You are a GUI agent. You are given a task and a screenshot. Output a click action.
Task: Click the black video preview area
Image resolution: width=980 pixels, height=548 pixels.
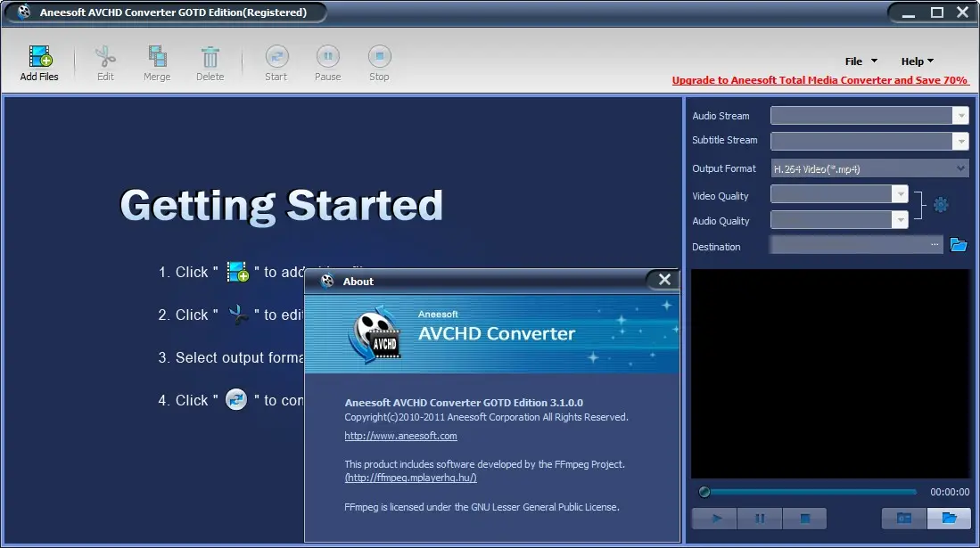pyautogui.click(x=830, y=373)
